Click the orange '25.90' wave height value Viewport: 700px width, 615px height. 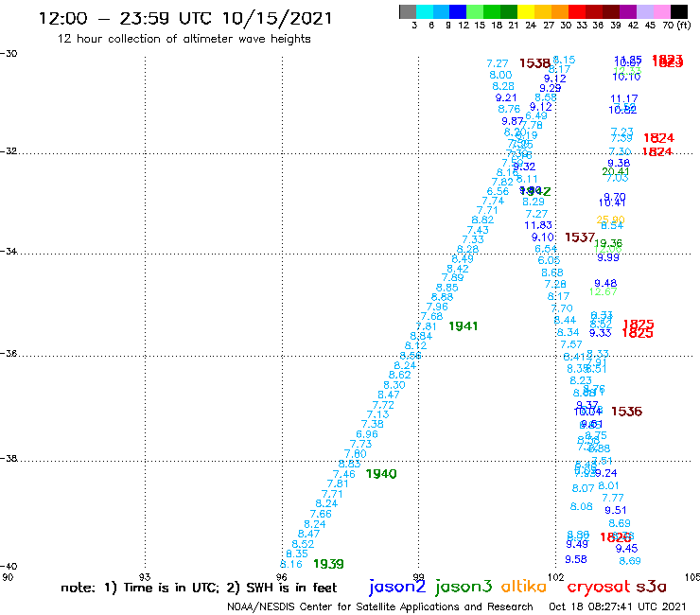coord(610,220)
